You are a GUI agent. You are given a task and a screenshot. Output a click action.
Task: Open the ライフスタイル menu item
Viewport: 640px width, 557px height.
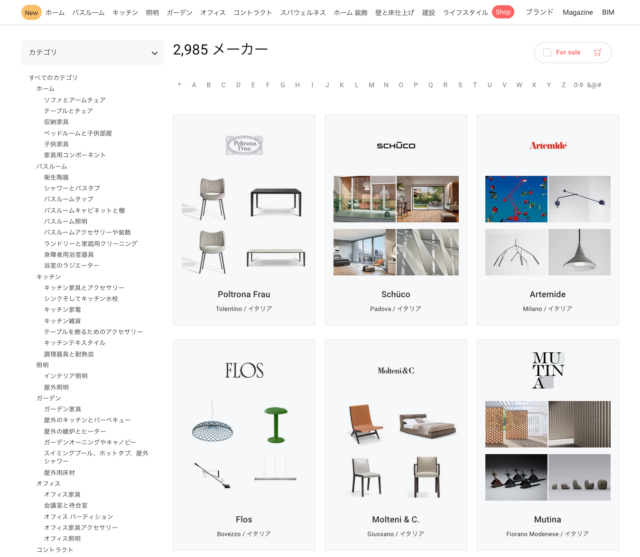click(x=465, y=13)
